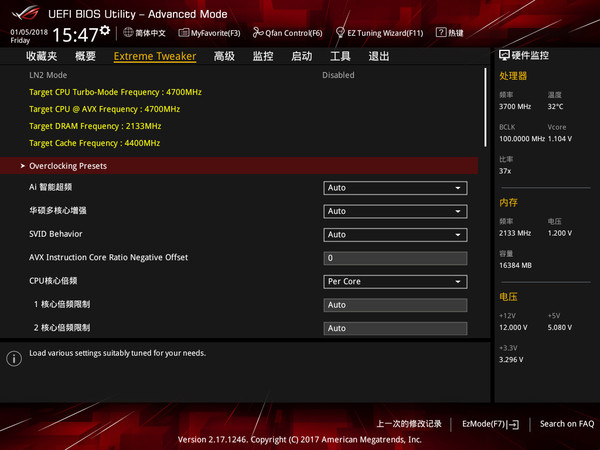The width and height of the screenshot is (600, 450).
Task: Open SVID Behavior dropdown
Action: (x=395, y=235)
